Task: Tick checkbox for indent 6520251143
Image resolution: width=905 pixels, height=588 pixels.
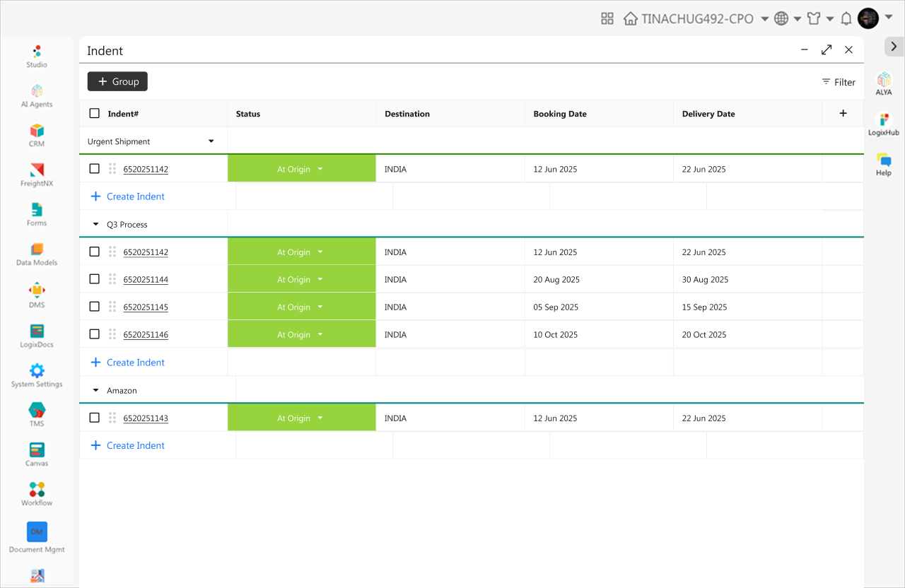Action: click(95, 418)
